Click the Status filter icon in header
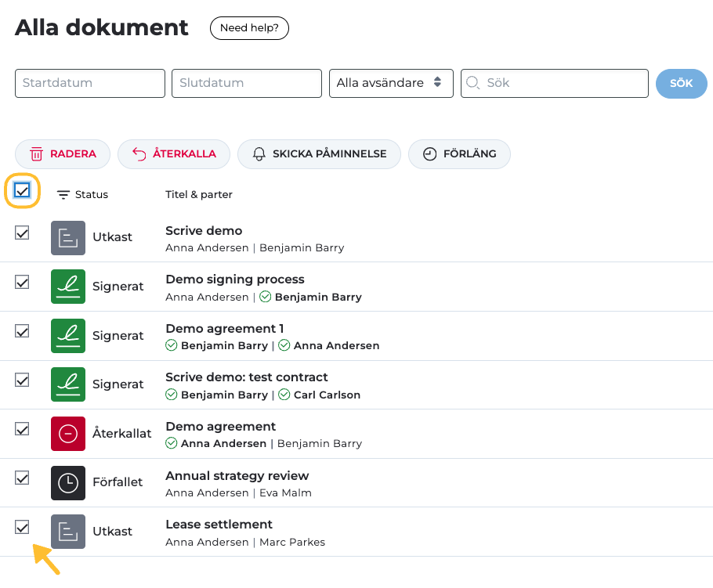 pyautogui.click(x=63, y=195)
